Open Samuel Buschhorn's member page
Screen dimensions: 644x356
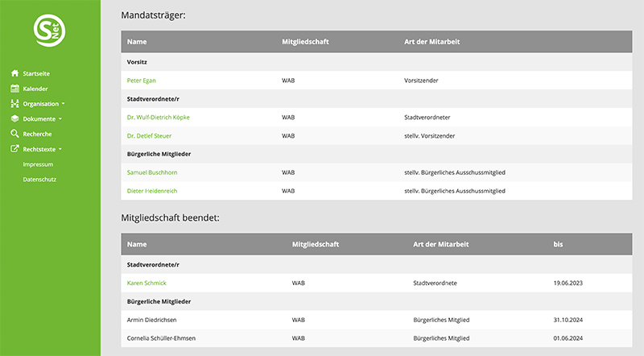click(151, 172)
